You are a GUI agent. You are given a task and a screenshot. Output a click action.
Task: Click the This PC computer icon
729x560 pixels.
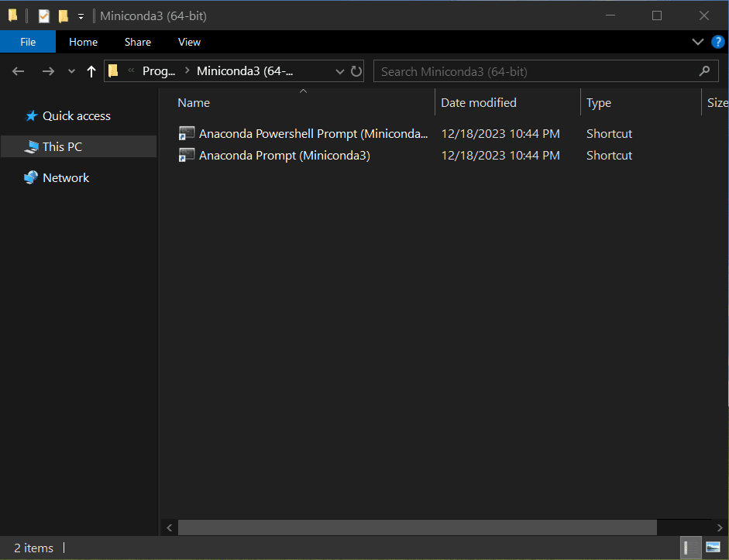click(31, 147)
